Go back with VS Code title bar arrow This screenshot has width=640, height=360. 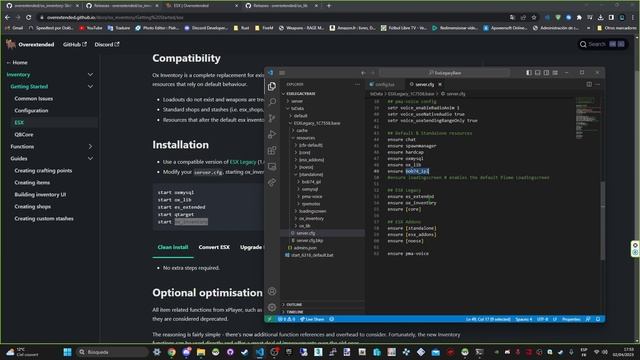coord(363,73)
